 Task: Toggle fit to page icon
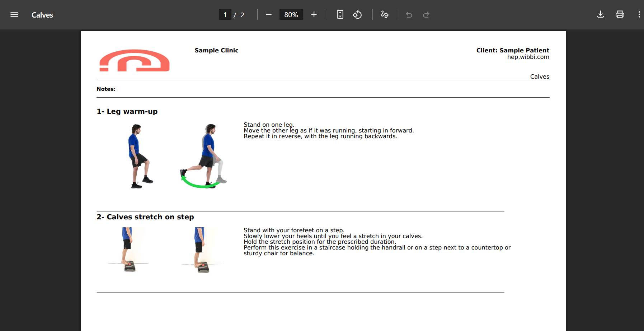[340, 15]
